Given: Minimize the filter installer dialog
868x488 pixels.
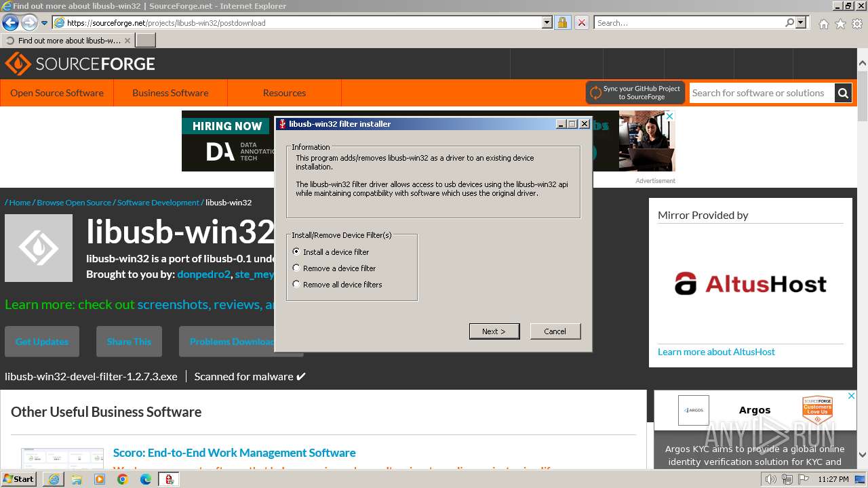Looking at the screenshot, I should 561,124.
